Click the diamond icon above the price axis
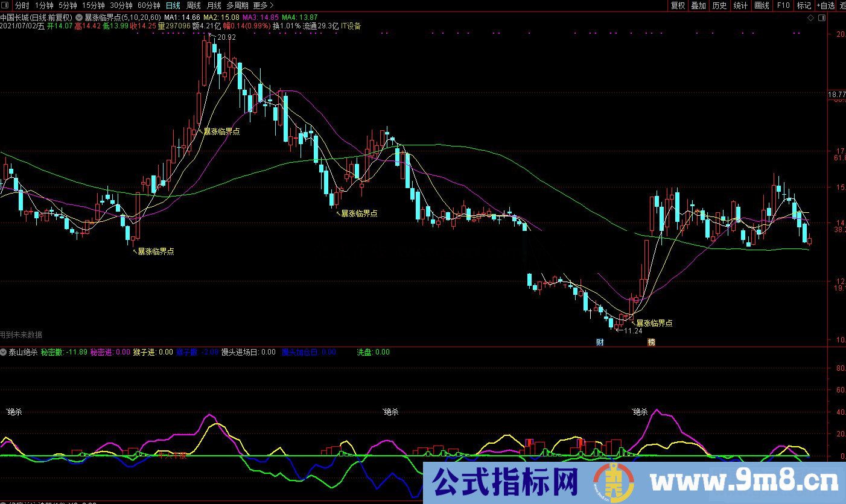This screenshot has height=504, width=846. pyautogui.click(x=810, y=18)
